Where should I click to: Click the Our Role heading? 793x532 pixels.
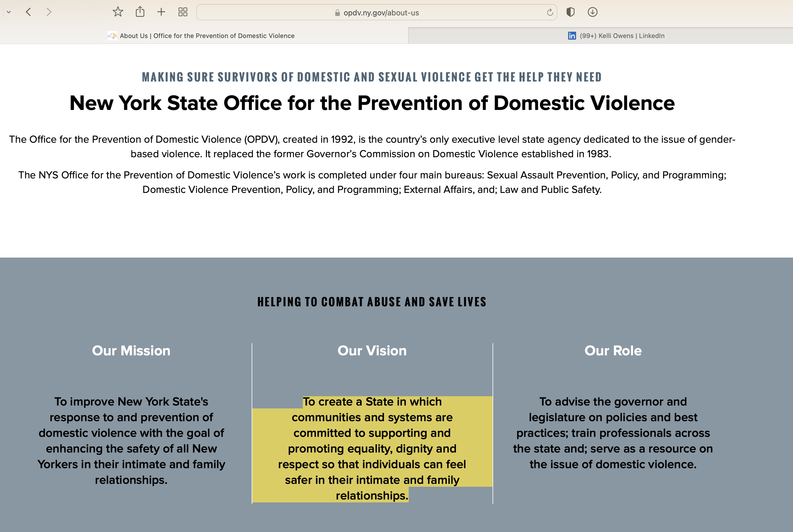coord(613,350)
